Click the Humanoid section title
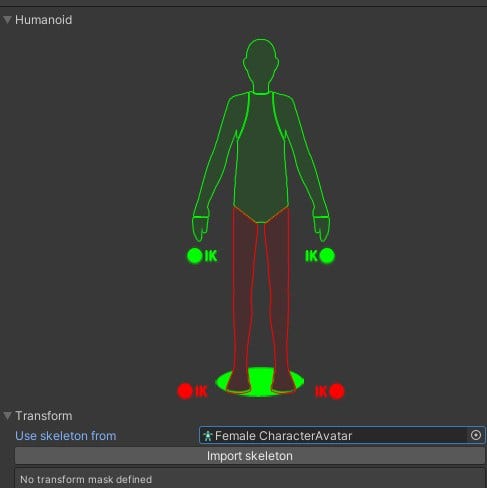487x488 pixels. point(43,20)
